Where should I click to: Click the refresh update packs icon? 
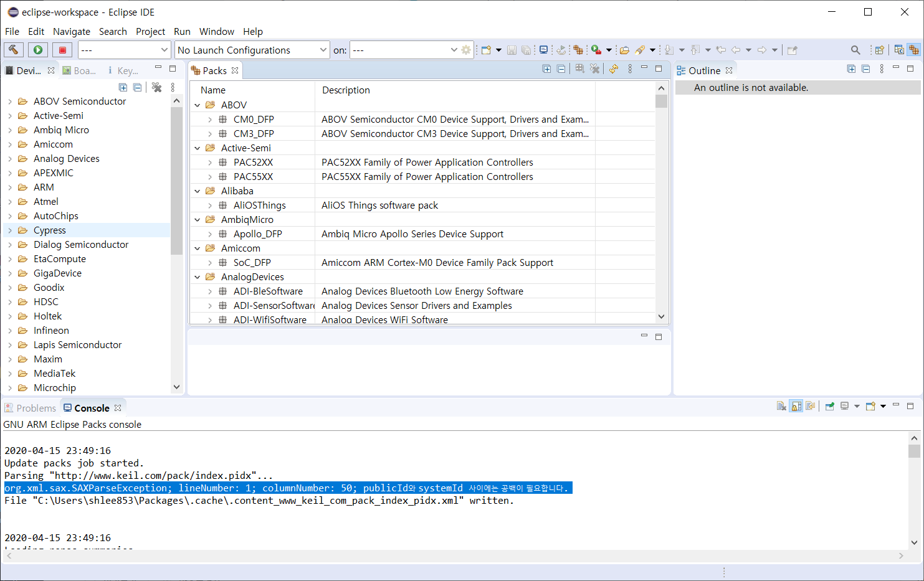pos(614,69)
